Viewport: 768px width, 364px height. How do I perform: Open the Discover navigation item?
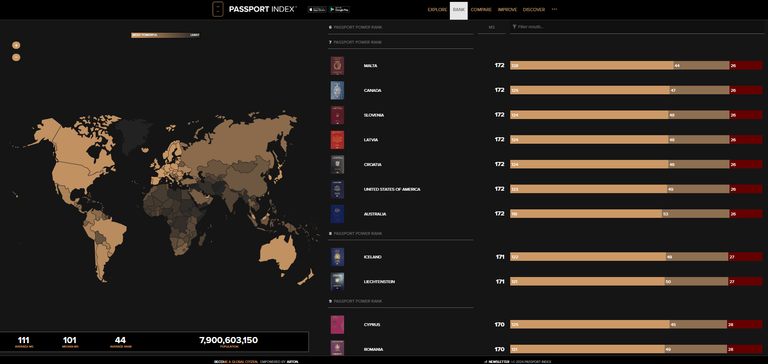pos(533,9)
